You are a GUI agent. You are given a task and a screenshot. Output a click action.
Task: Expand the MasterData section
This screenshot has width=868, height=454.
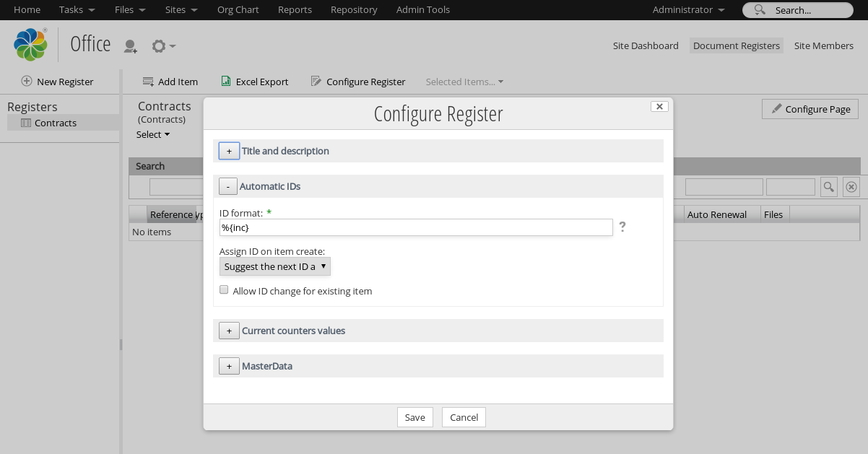[229, 366]
